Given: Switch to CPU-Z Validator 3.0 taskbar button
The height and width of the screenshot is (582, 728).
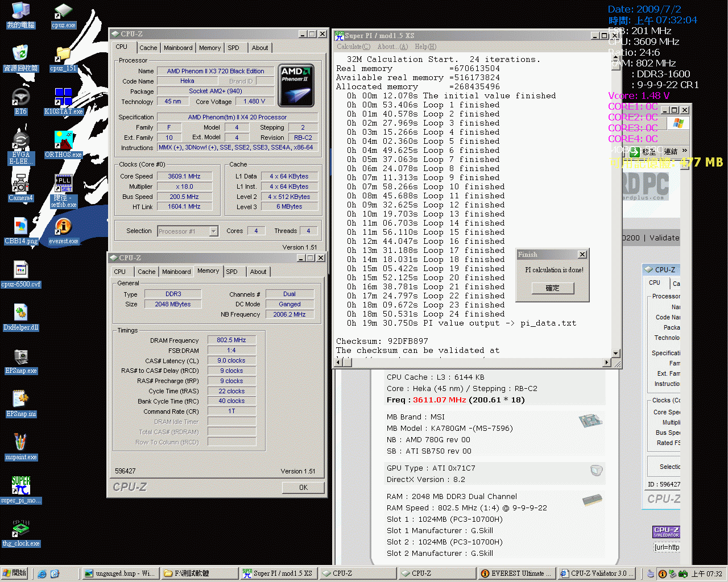Looking at the screenshot, I should click(597, 573).
